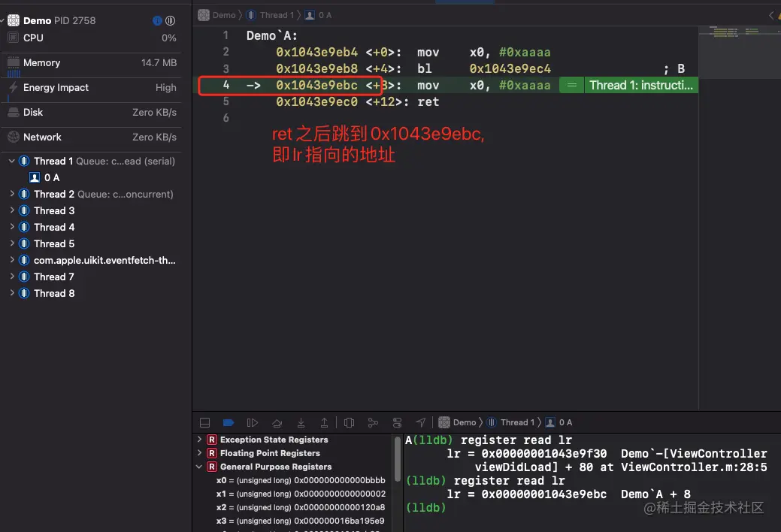Collapse Thread 1 disclosure triangle
This screenshot has height=532, width=781.
[11, 161]
